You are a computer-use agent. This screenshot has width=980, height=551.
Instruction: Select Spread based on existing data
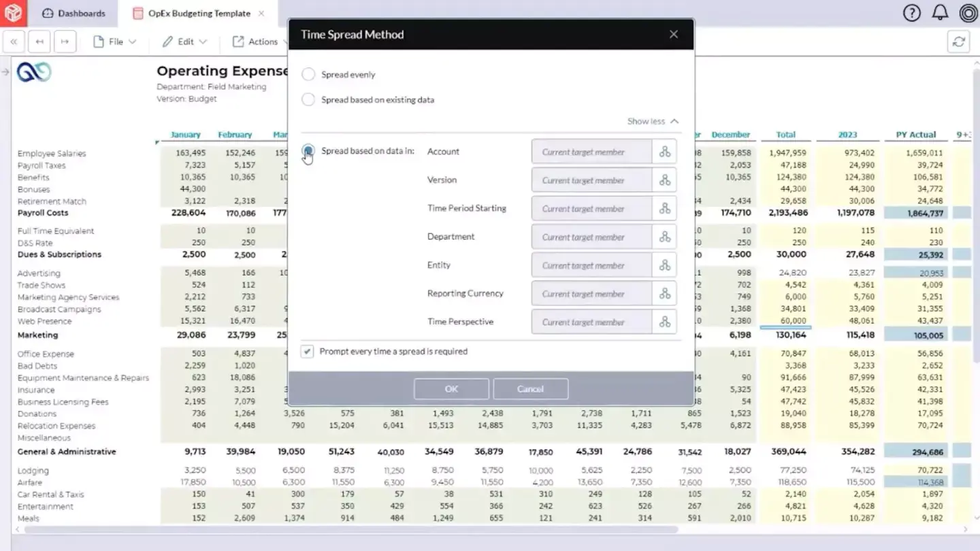(308, 99)
